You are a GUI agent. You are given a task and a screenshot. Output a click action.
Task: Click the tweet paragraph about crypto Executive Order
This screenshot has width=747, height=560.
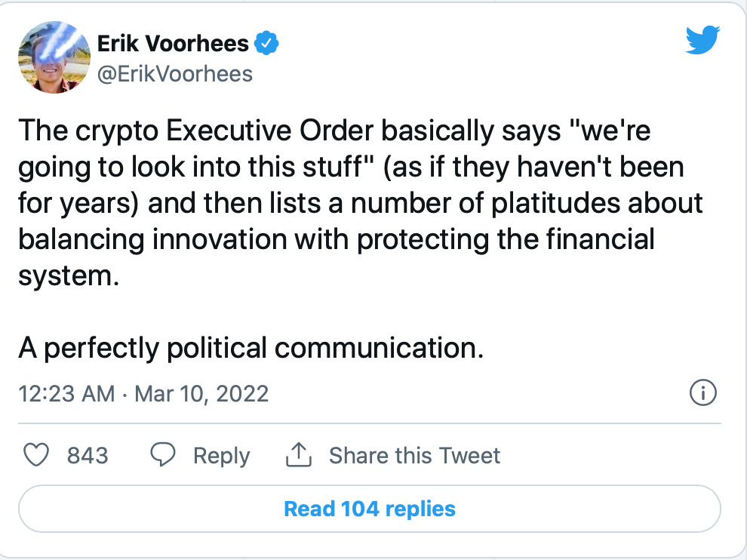coord(361,203)
